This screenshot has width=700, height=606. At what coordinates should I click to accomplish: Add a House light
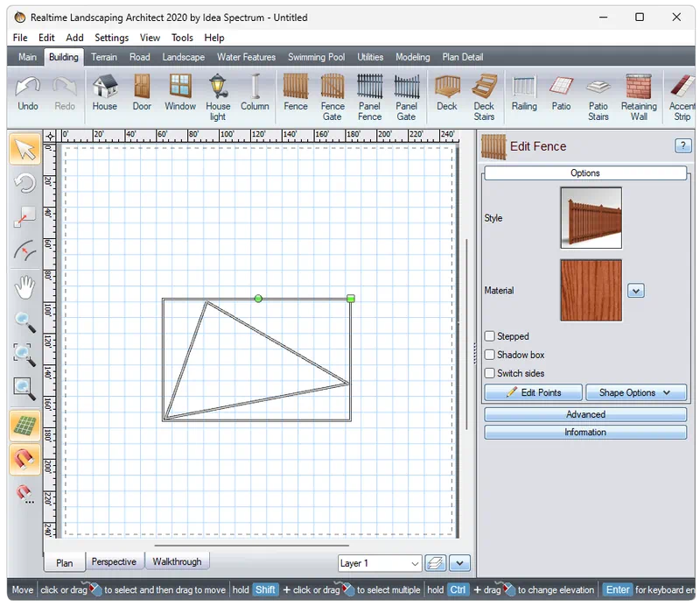(x=218, y=97)
